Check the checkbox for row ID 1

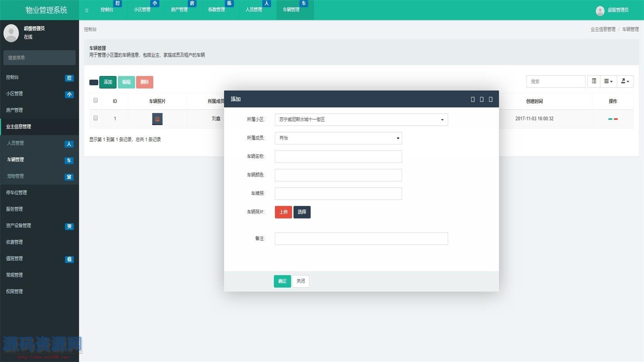coord(95,118)
